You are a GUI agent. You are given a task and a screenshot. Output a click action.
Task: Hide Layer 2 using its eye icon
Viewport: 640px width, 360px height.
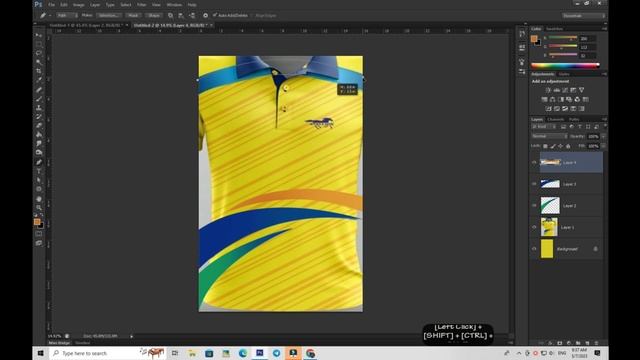coord(534,206)
